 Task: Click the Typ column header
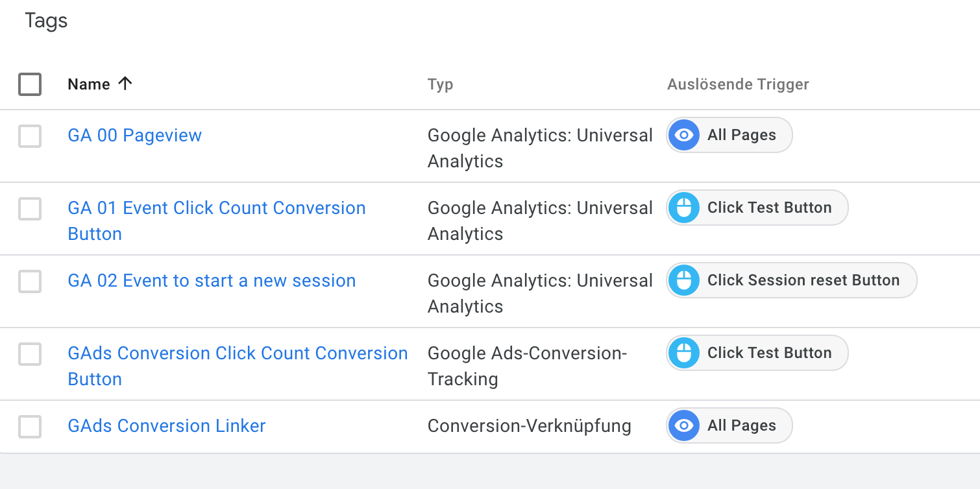click(440, 84)
